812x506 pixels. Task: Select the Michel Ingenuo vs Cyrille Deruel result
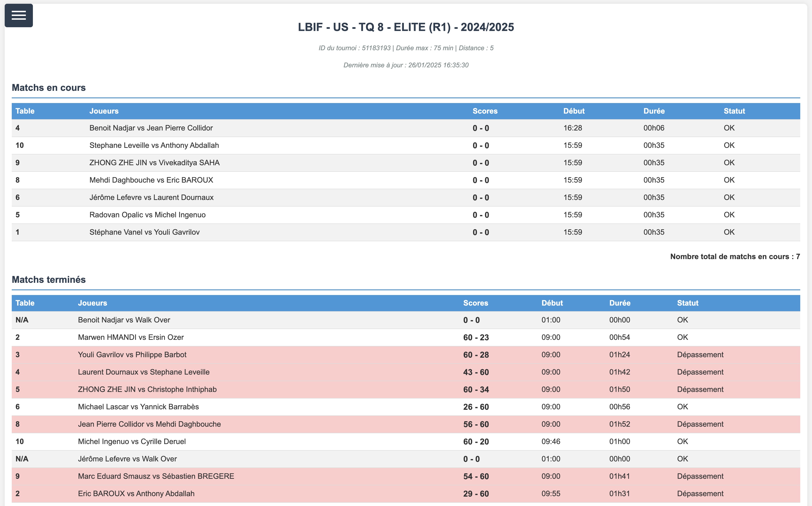tap(132, 442)
